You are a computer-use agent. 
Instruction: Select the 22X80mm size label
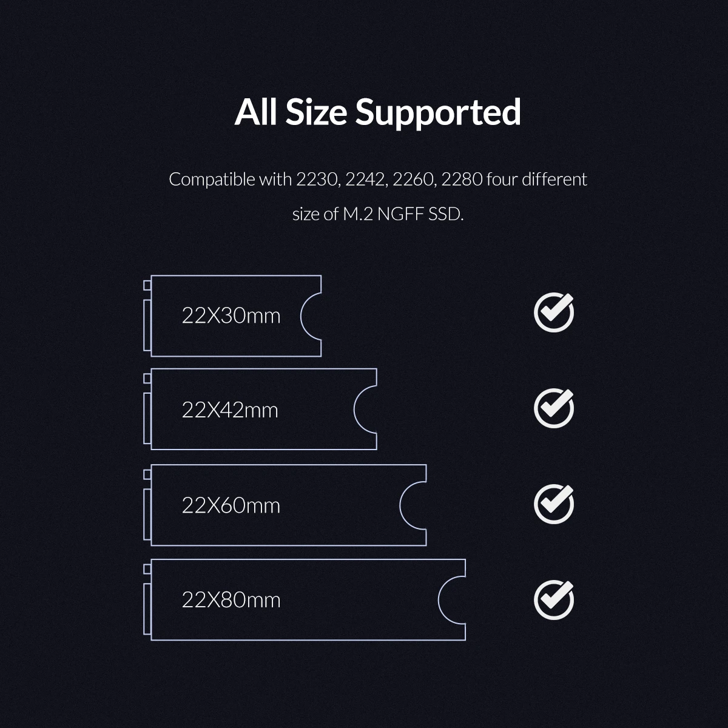coord(231,601)
